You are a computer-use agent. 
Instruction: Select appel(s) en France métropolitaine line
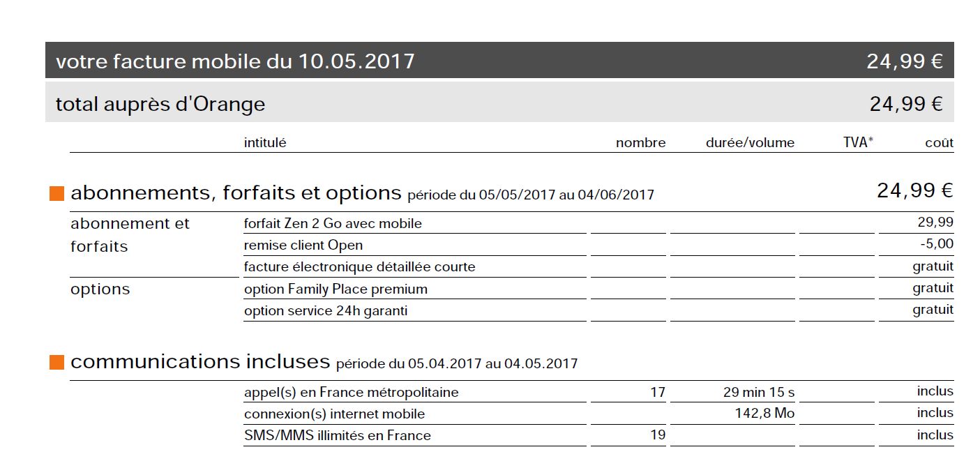(x=351, y=392)
